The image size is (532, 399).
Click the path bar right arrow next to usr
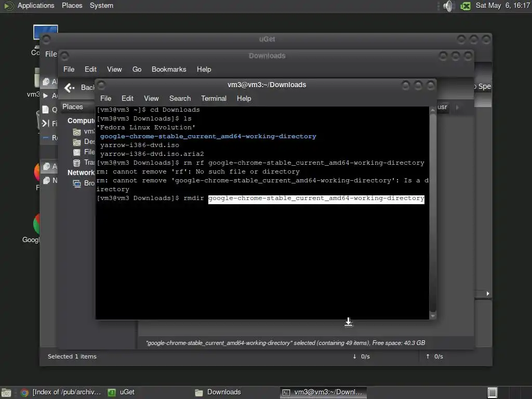tap(457, 108)
